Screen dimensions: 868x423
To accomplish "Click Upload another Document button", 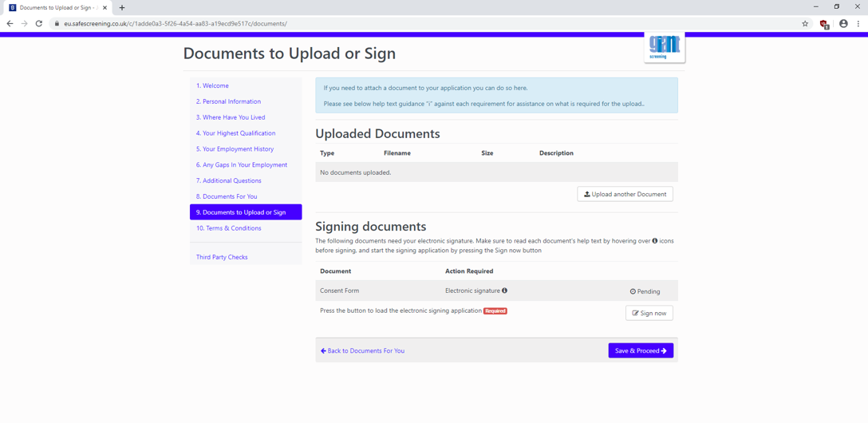I will tap(625, 194).
